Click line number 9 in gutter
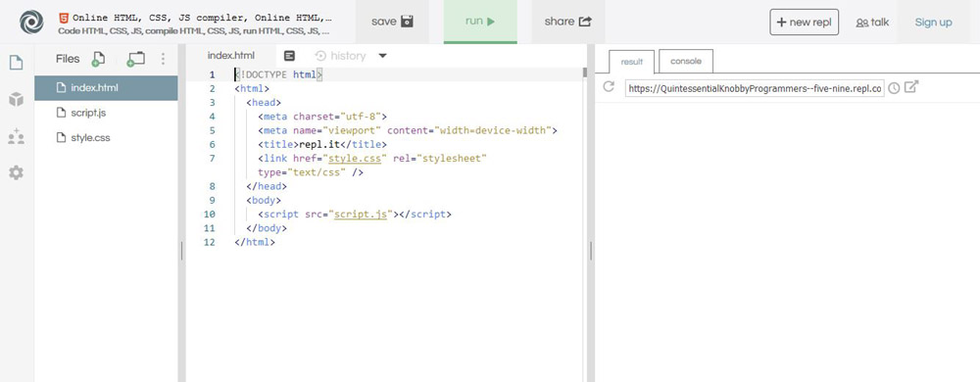The height and width of the screenshot is (382, 980). click(x=213, y=201)
